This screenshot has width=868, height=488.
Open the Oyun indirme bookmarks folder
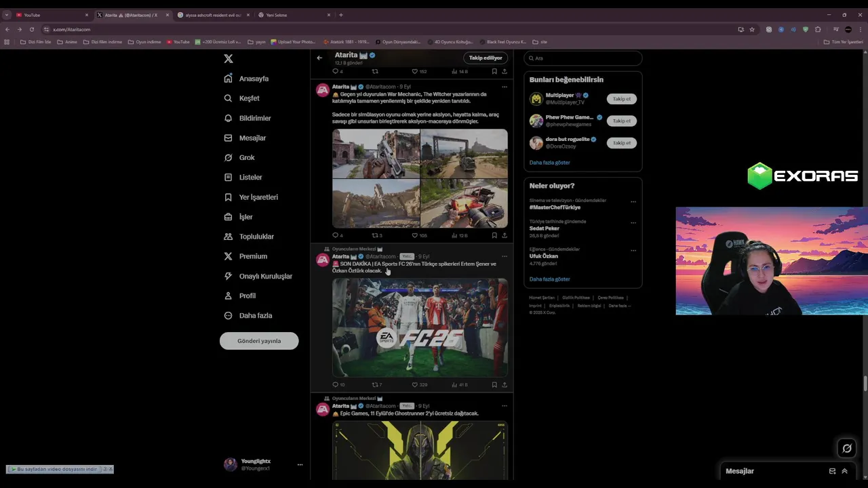point(144,42)
